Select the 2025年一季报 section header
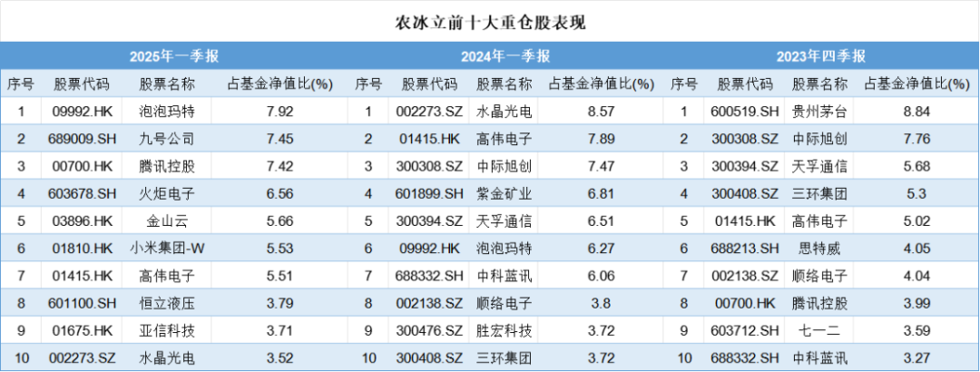The image size is (980, 372). [174, 57]
